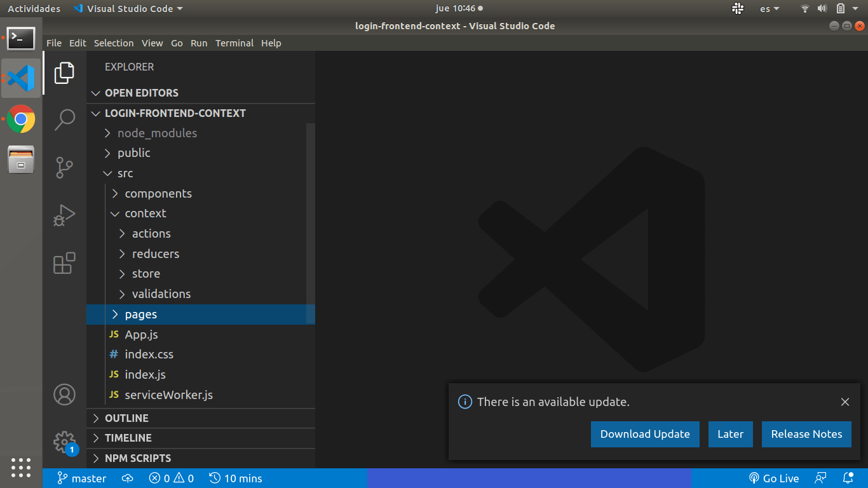The image size is (868, 488).
Task: Open the index.css file
Action: pyautogui.click(x=149, y=355)
